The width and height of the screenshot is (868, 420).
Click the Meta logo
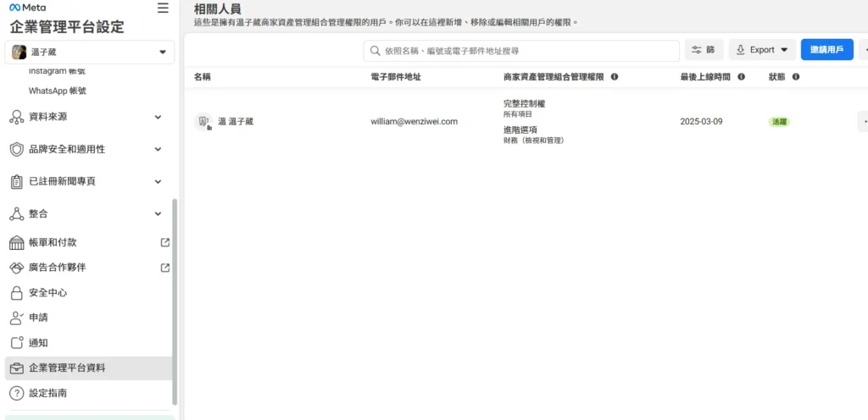point(28,8)
